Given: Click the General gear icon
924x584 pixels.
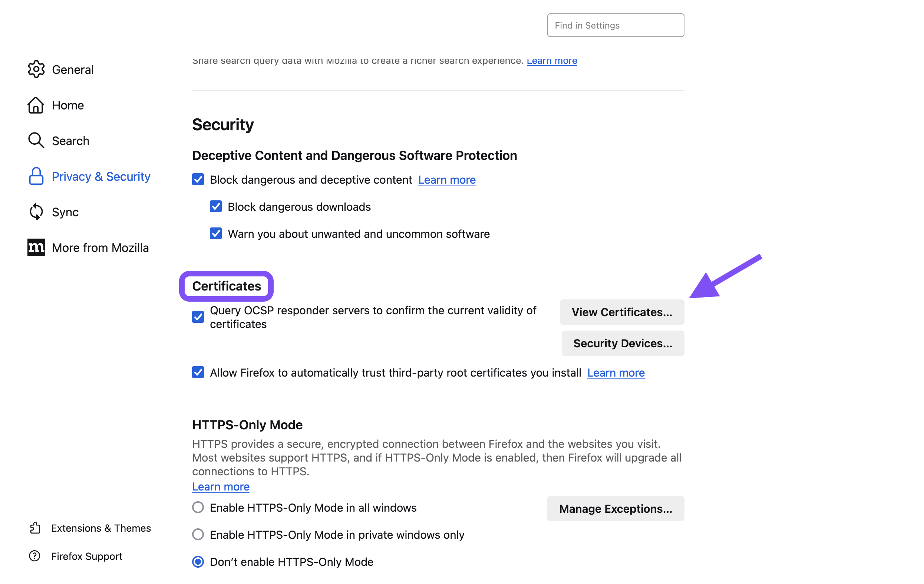Looking at the screenshot, I should coord(36,69).
